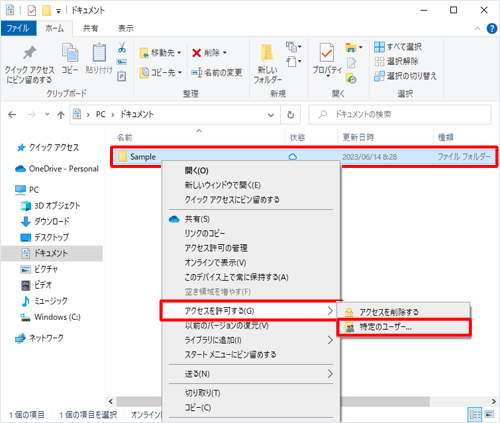This screenshot has width=500, height=423.
Task: Open the New item dropdown icon
Action: point(293,47)
